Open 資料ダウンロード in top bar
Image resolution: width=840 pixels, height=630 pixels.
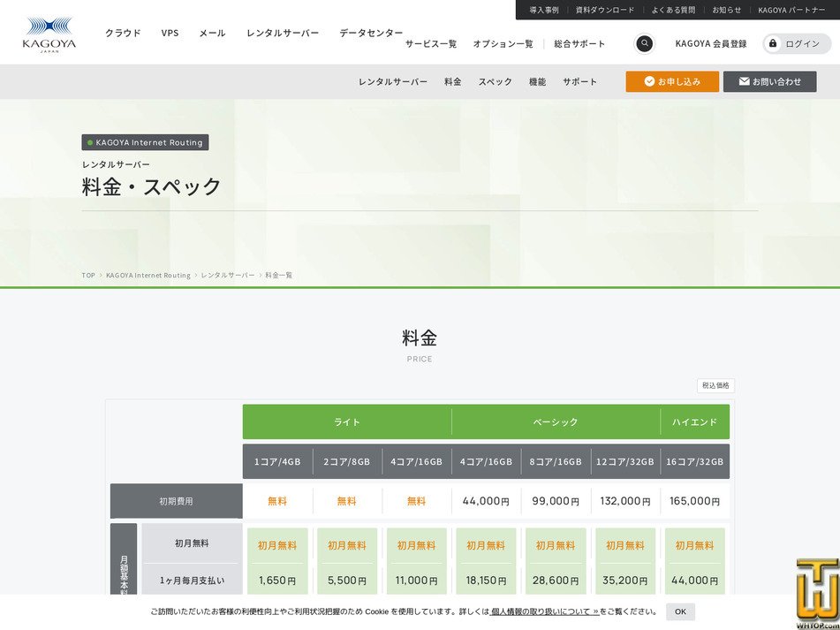pos(605,10)
